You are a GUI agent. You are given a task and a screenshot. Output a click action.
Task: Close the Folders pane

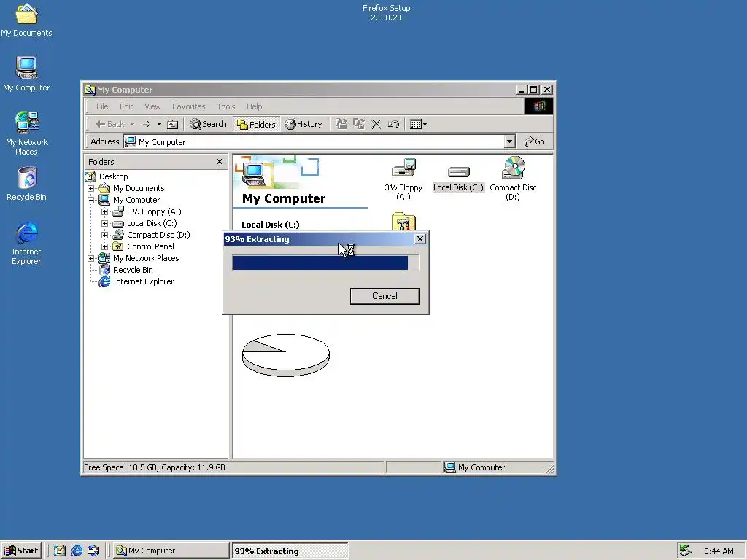pos(219,162)
